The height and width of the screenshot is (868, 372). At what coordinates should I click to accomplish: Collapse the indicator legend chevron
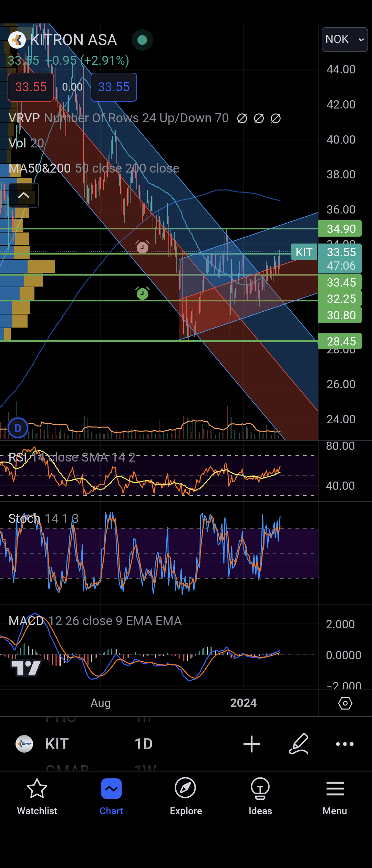pos(23,195)
